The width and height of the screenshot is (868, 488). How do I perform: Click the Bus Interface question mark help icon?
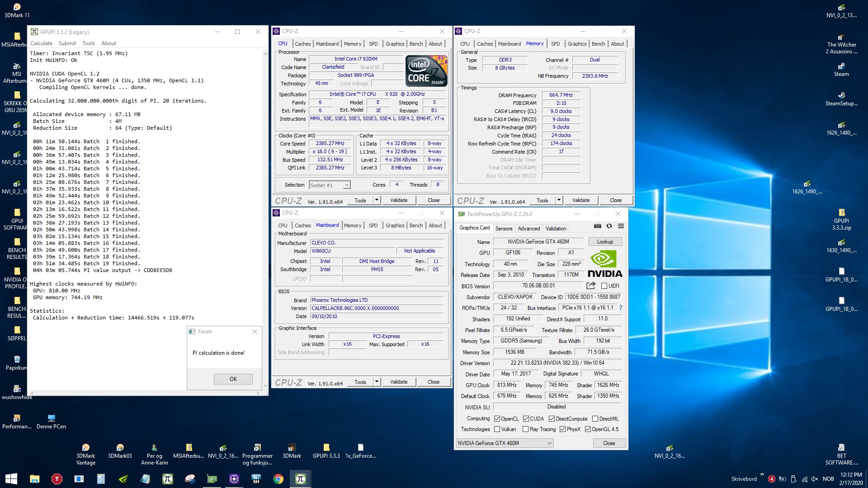pos(620,308)
